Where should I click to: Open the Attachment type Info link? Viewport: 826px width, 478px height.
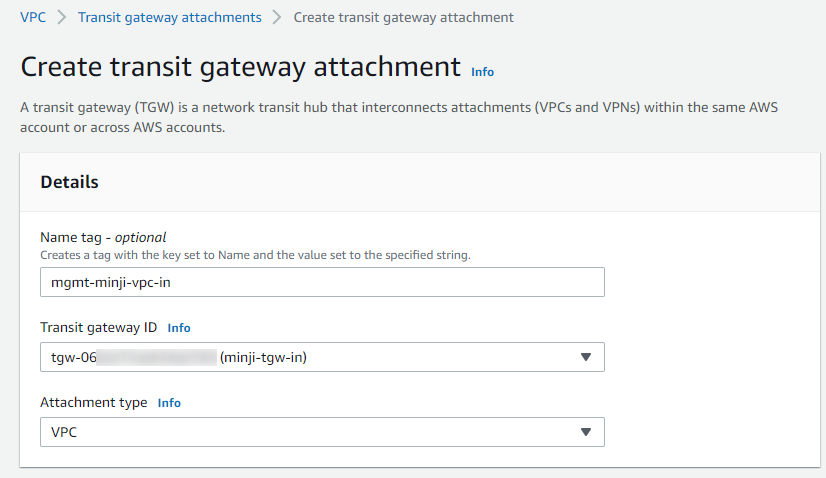coord(169,403)
